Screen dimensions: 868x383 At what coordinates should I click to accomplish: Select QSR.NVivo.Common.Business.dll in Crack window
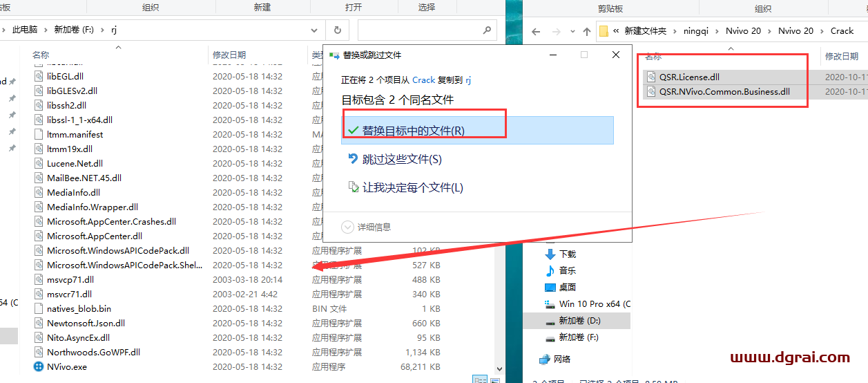724,91
